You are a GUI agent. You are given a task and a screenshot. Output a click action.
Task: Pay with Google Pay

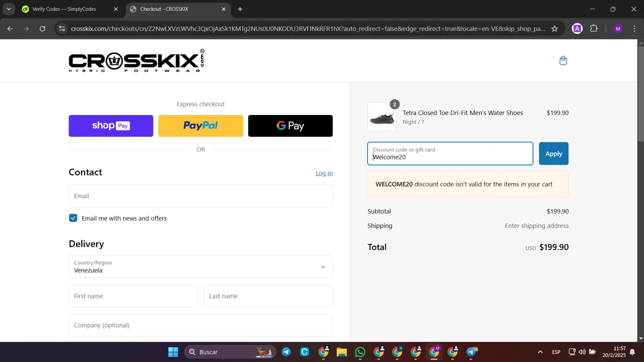(290, 126)
